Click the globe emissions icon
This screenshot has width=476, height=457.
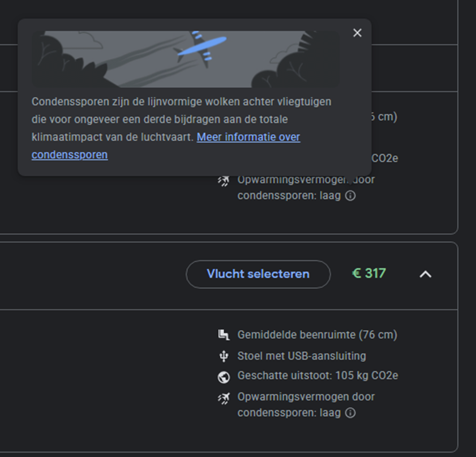pos(224,377)
